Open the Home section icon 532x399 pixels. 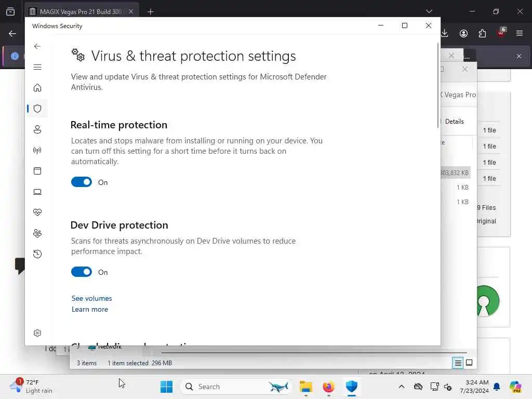pos(37,88)
